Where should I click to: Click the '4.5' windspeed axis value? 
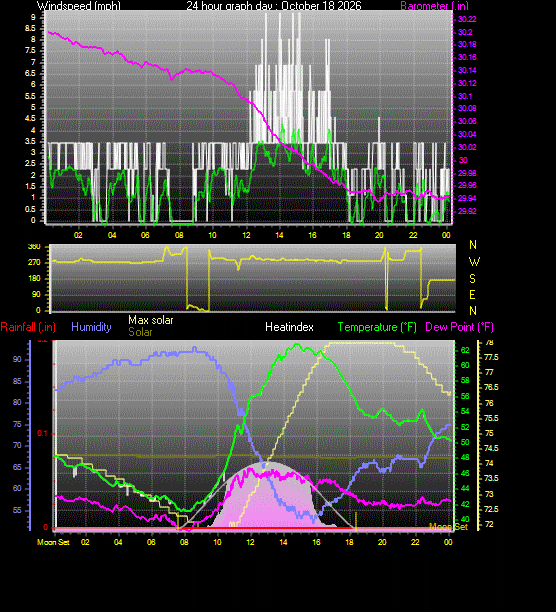click(x=30, y=119)
